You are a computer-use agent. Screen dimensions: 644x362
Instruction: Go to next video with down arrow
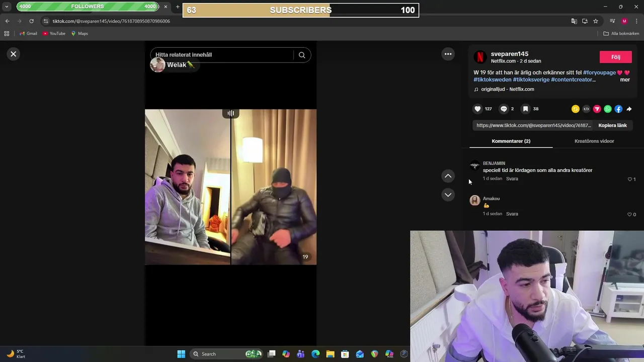pos(448,195)
